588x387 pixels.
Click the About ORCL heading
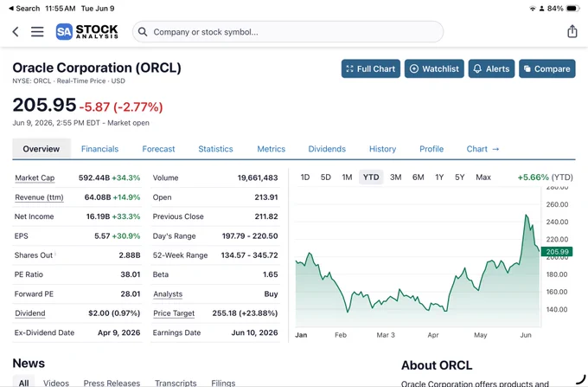pos(437,365)
